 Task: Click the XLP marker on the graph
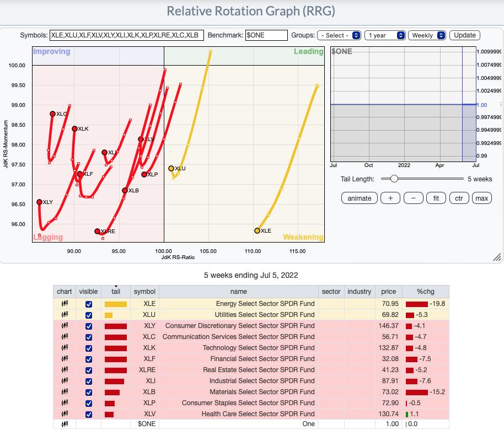pos(144,174)
